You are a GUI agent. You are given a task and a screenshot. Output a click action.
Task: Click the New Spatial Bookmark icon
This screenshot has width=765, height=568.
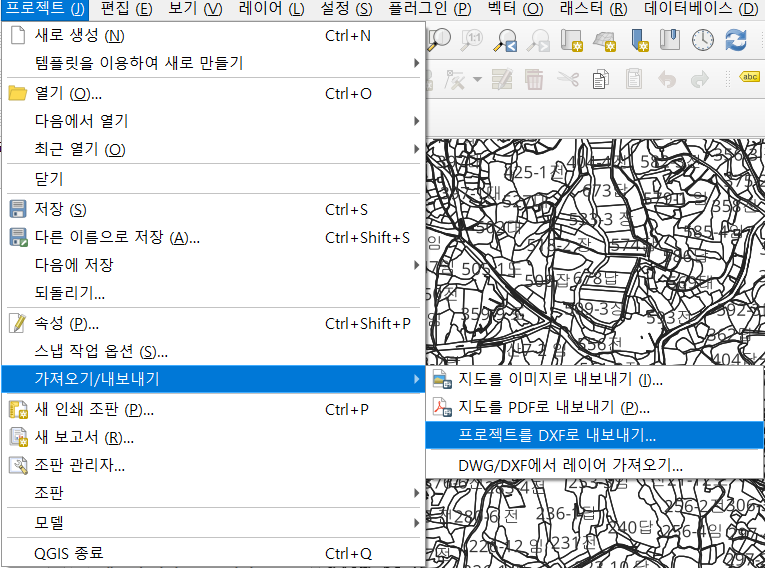point(639,40)
